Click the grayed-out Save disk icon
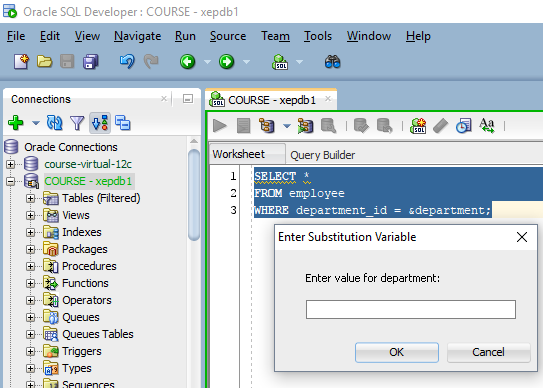Screen dimensions: 543x388 (67, 62)
